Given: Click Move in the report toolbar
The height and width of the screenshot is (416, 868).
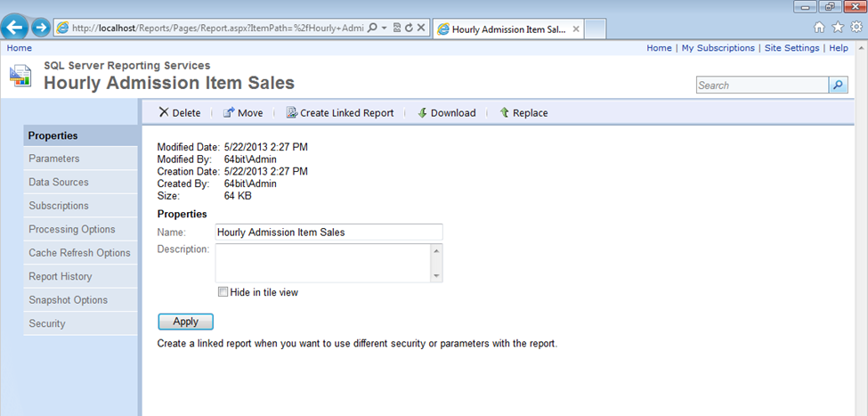Looking at the screenshot, I should pos(242,113).
